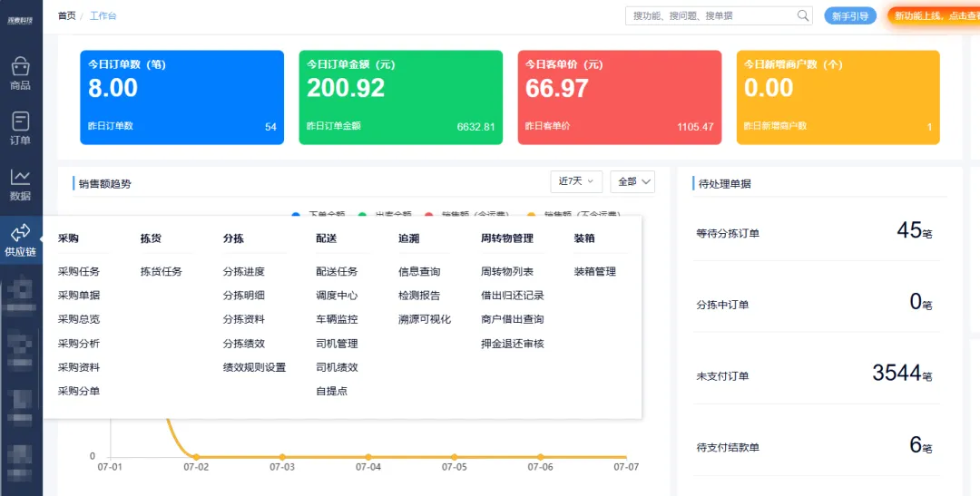Open 拣货任务 menu item

pyautogui.click(x=162, y=272)
